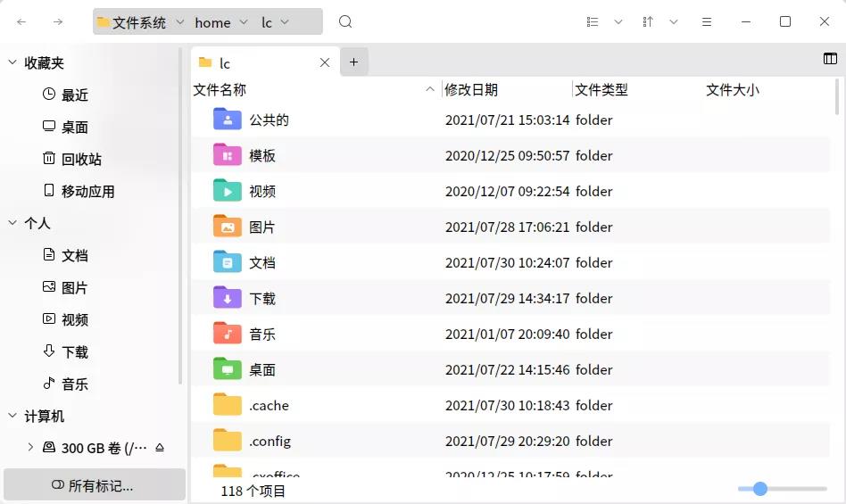Screen dimensions: 846x504
Task: Minimize the file manager window
Action: coord(746,22)
